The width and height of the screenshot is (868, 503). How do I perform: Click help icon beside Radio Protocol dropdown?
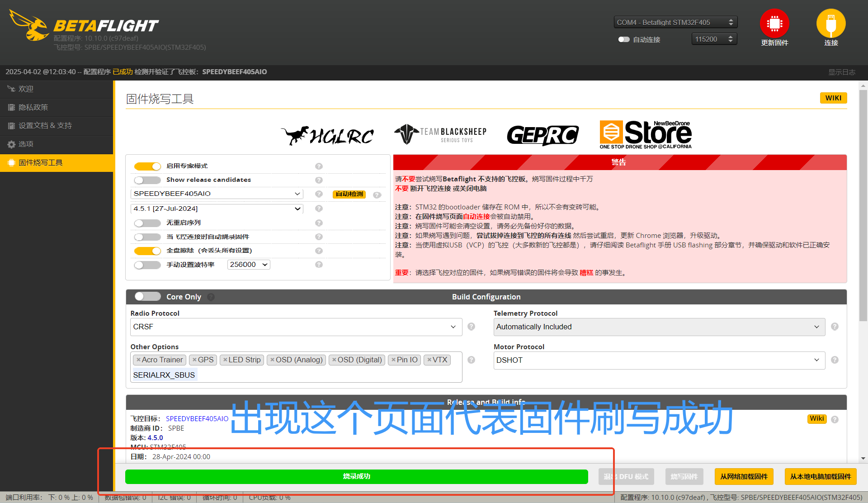tap(471, 327)
